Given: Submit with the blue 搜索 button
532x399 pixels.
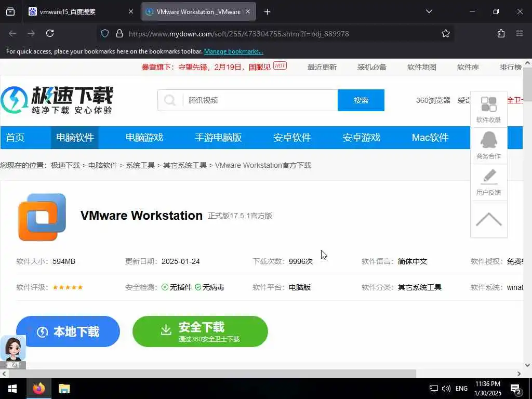Looking at the screenshot, I should coord(361,100).
